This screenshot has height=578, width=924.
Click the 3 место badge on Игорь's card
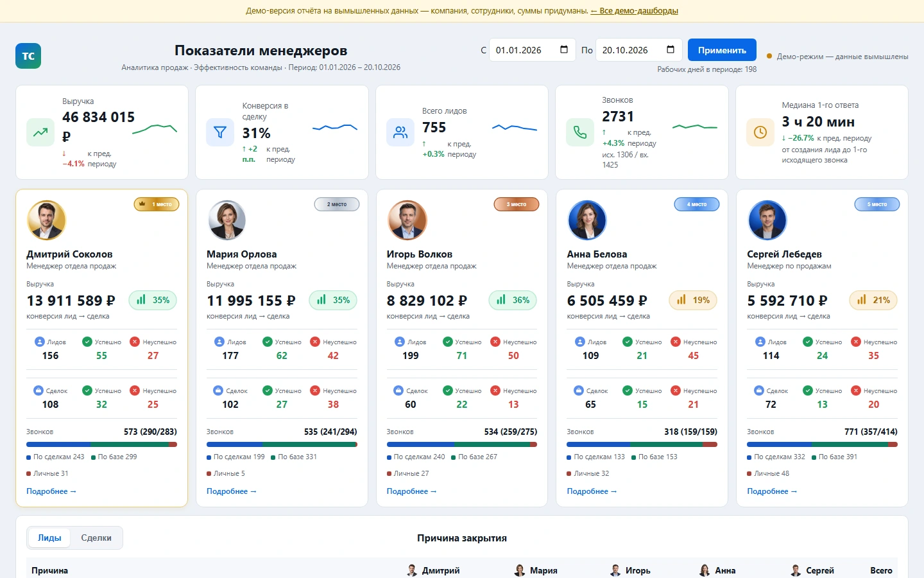pos(517,204)
